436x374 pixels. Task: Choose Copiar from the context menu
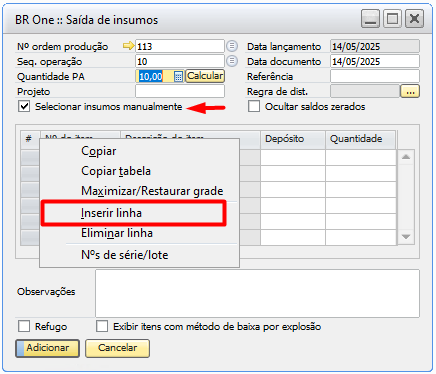click(x=139, y=151)
